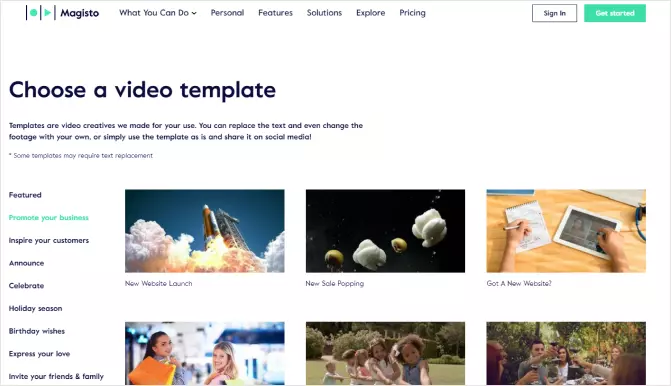Screen dimensions: 671x386
Task: Open the Features menu item
Action: (275, 13)
